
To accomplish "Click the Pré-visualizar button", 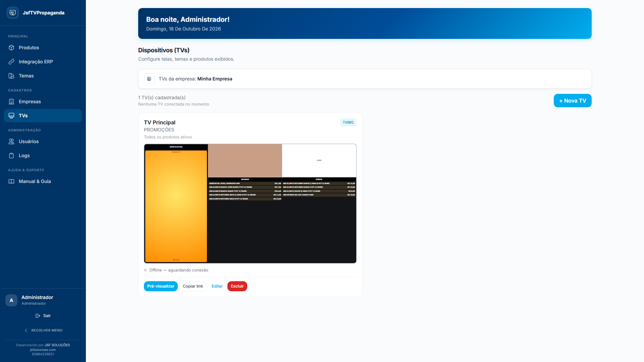I will click(161, 286).
